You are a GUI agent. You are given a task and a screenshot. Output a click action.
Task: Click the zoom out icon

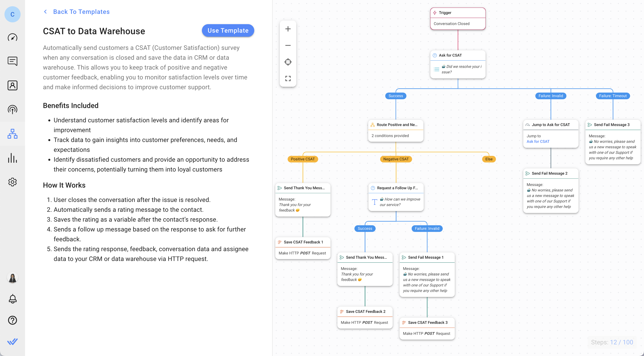pos(288,45)
